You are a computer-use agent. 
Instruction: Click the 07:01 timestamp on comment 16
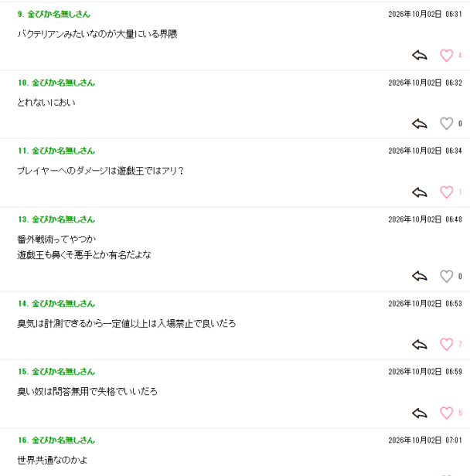click(454, 440)
